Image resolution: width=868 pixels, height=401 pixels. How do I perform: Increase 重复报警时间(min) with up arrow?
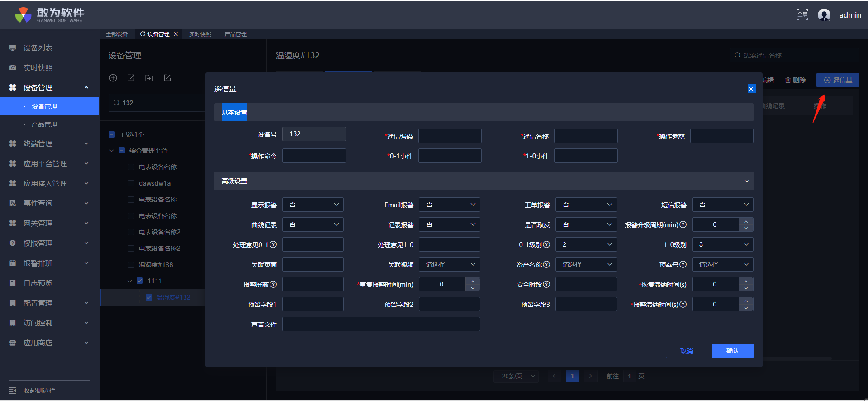point(473,281)
